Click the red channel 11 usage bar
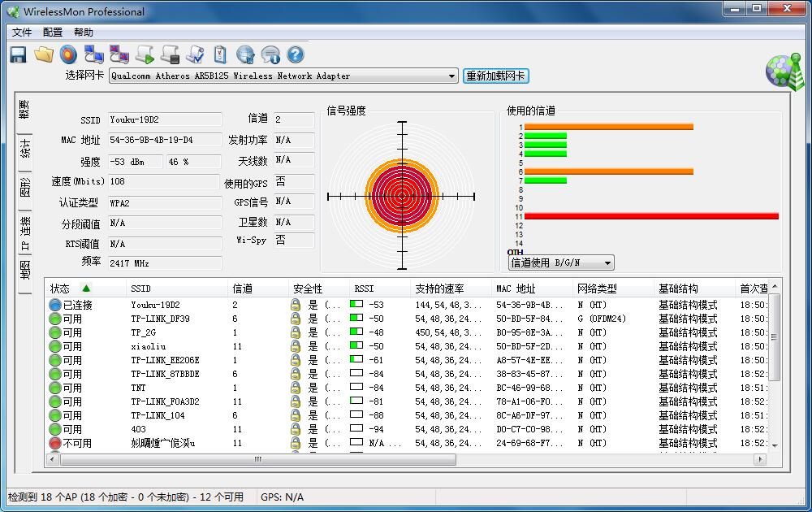 (651, 216)
